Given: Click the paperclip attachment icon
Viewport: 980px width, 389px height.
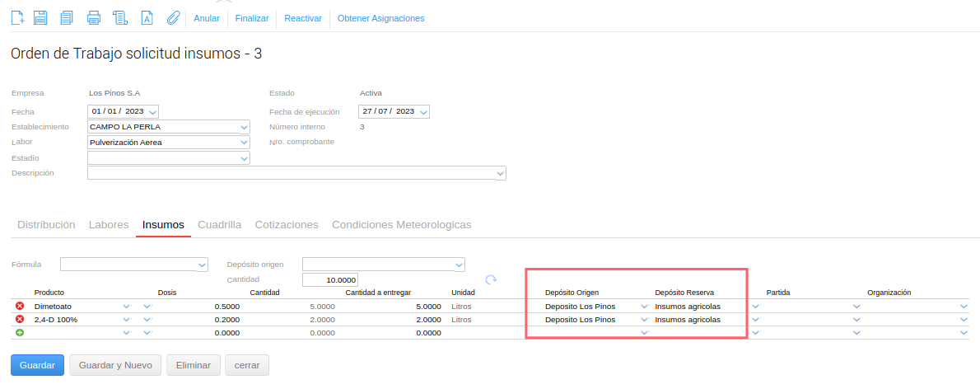Looking at the screenshot, I should pos(173,17).
